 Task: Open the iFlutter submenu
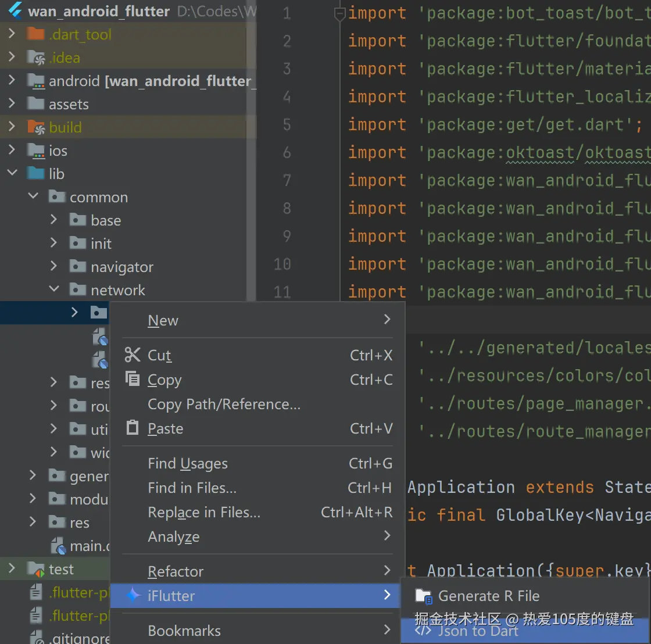256,596
